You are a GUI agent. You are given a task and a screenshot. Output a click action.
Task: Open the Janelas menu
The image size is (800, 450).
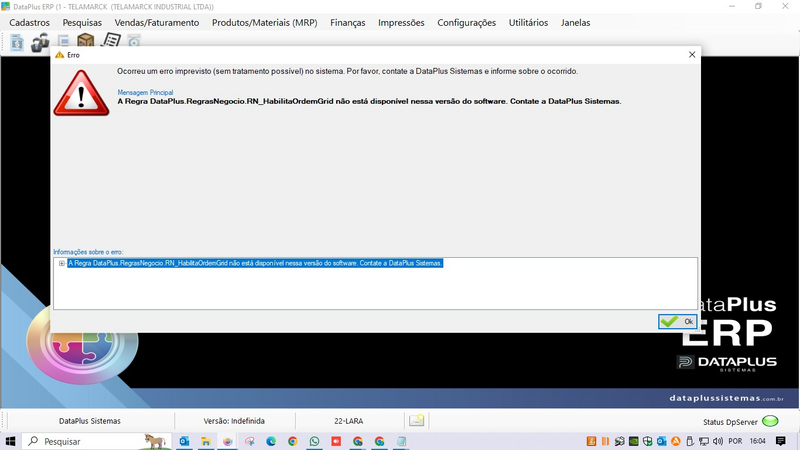(x=576, y=22)
